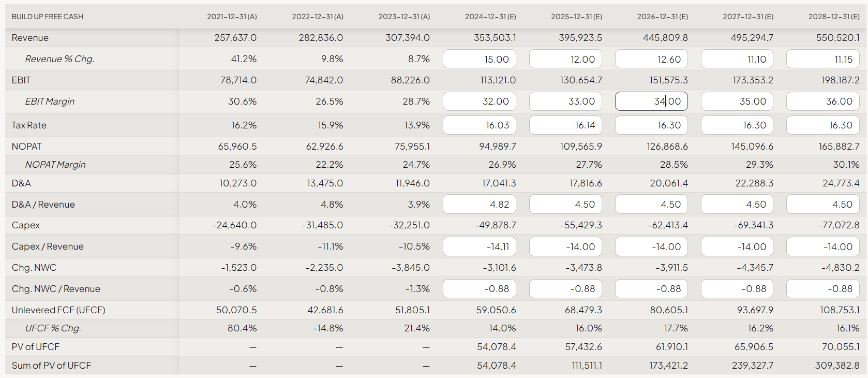This screenshot has height=378, width=868.
Task: Select the 2028 Revenue % Chg. input box
Action: [x=823, y=59]
